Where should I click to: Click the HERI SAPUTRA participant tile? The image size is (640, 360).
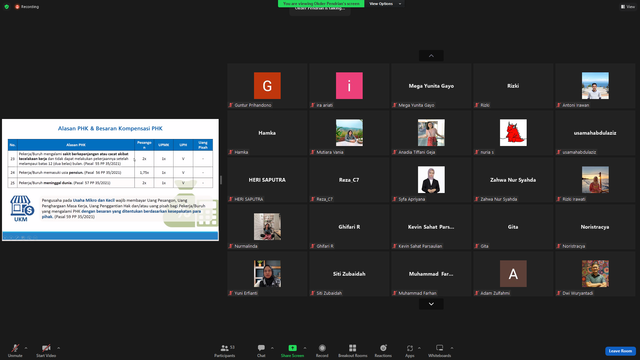click(267, 180)
